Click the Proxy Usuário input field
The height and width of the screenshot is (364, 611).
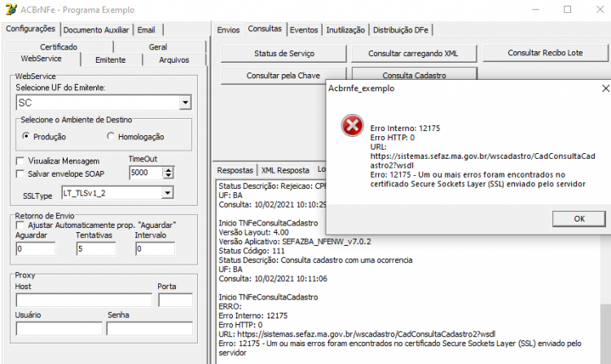[x=59, y=328]
